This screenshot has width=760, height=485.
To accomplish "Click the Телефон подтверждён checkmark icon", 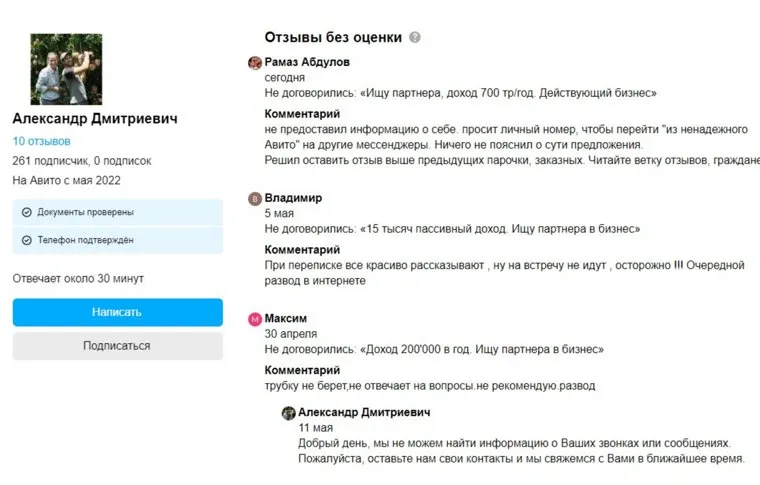I will [26, 240].
